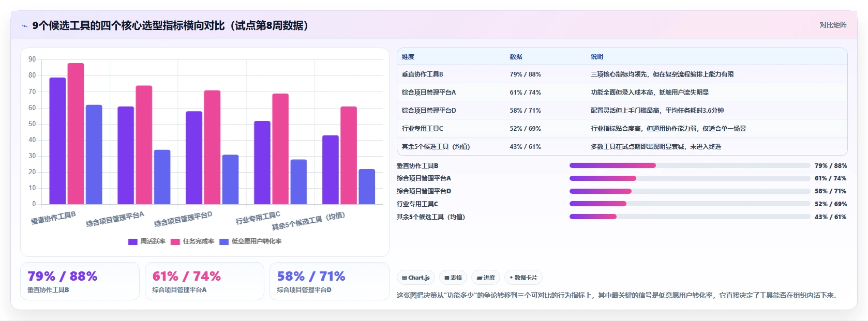Click the 52% / 69% table cell
This screenshot has width=868, height=321.
525,129
